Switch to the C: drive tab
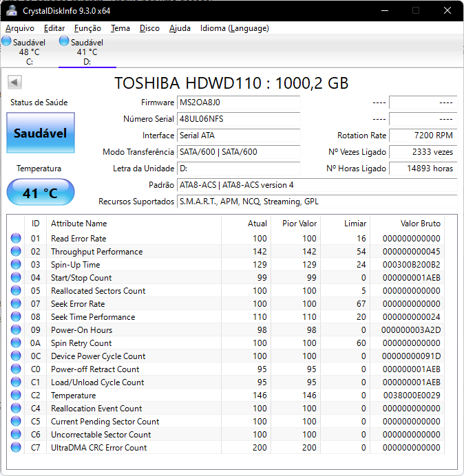The width and height of the screenshot is (464, 476). pos(29,52)
